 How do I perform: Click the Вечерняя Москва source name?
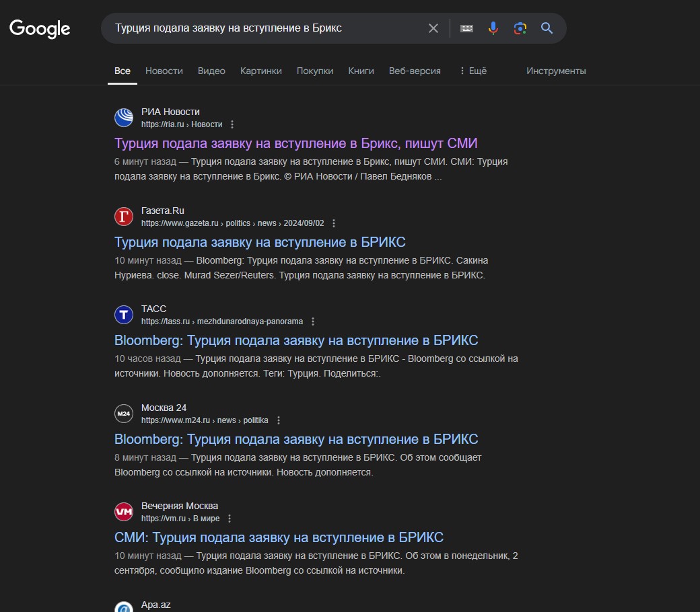point(180,506)
